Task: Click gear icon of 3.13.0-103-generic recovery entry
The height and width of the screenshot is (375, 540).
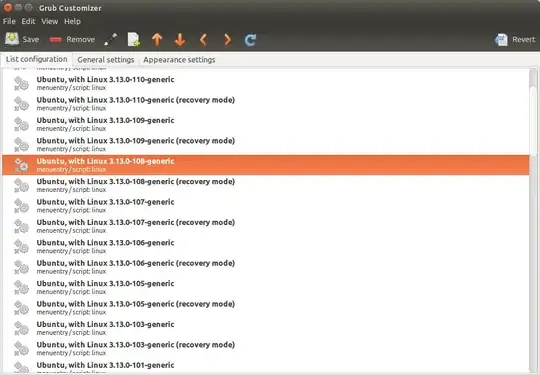Action: (x=21, y=348)
